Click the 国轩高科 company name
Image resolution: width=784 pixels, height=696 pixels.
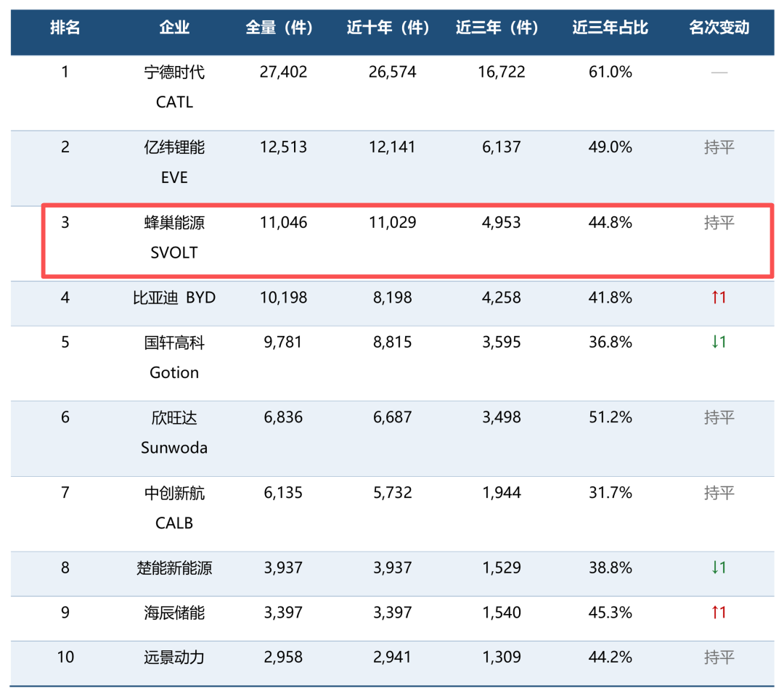174,343
